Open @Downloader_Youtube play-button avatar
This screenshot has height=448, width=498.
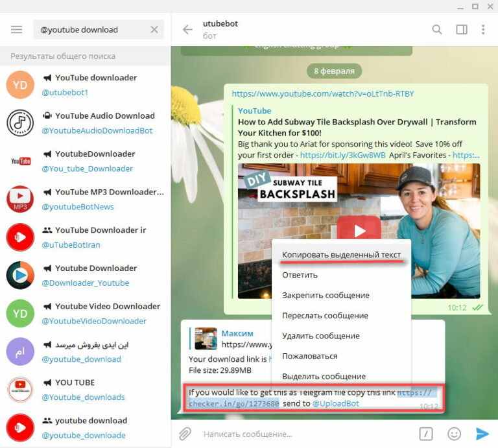tap(20, 276)
